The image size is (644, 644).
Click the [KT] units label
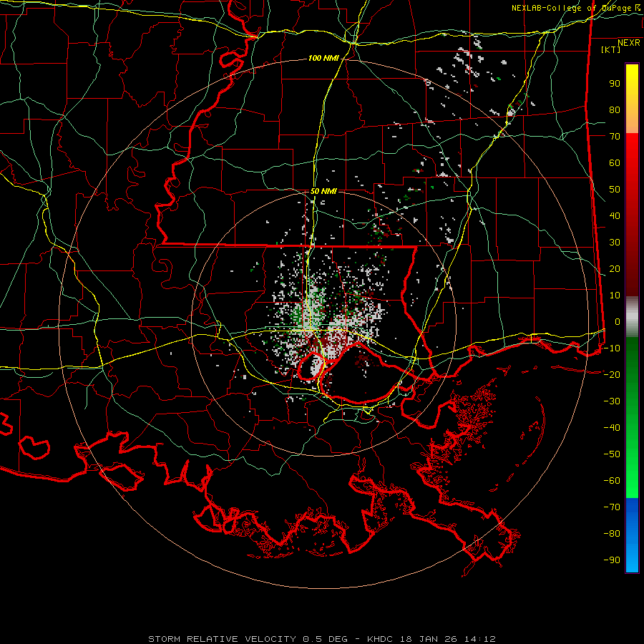click(x=610, y=49)
